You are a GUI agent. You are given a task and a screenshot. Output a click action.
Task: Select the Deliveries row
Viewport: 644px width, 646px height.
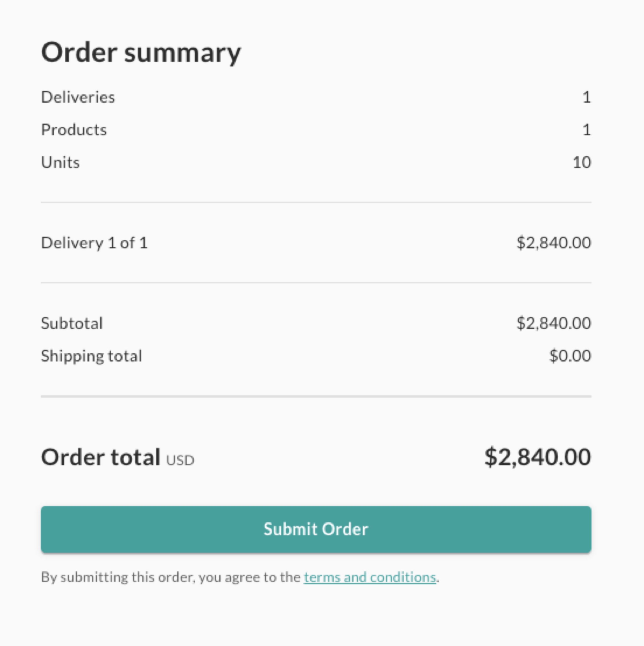click(78, 97)
